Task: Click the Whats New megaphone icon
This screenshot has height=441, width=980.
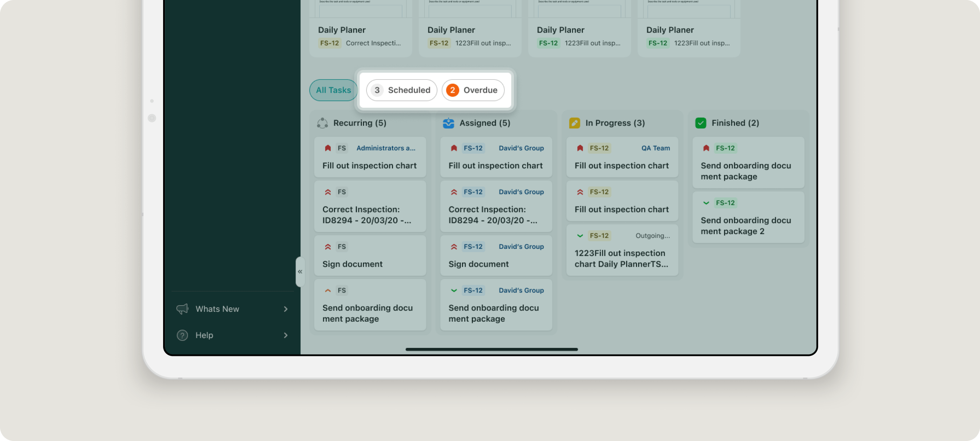Action: pyautogui.click(x=182, y=309)
